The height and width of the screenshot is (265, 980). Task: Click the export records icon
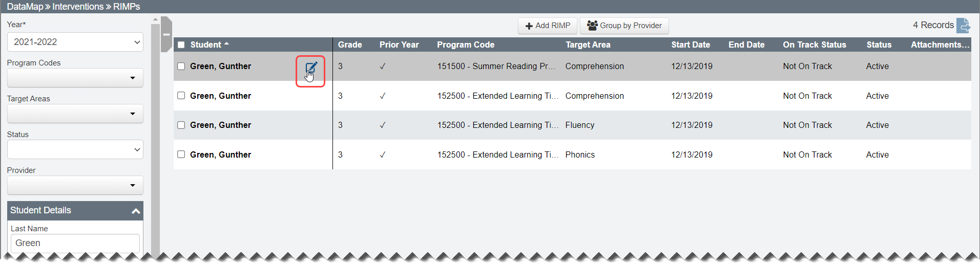click(x=964, y=25)
